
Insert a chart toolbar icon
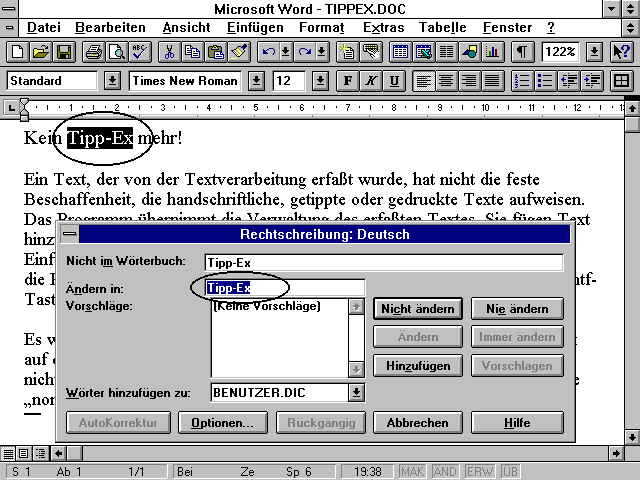pyautogui.click(x=493, y=52)
